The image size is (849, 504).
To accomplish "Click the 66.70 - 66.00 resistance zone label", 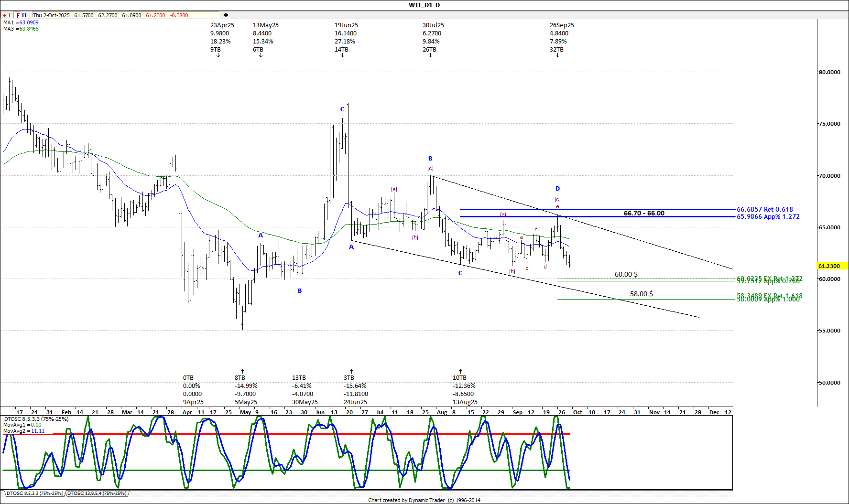I will [643, 213].
